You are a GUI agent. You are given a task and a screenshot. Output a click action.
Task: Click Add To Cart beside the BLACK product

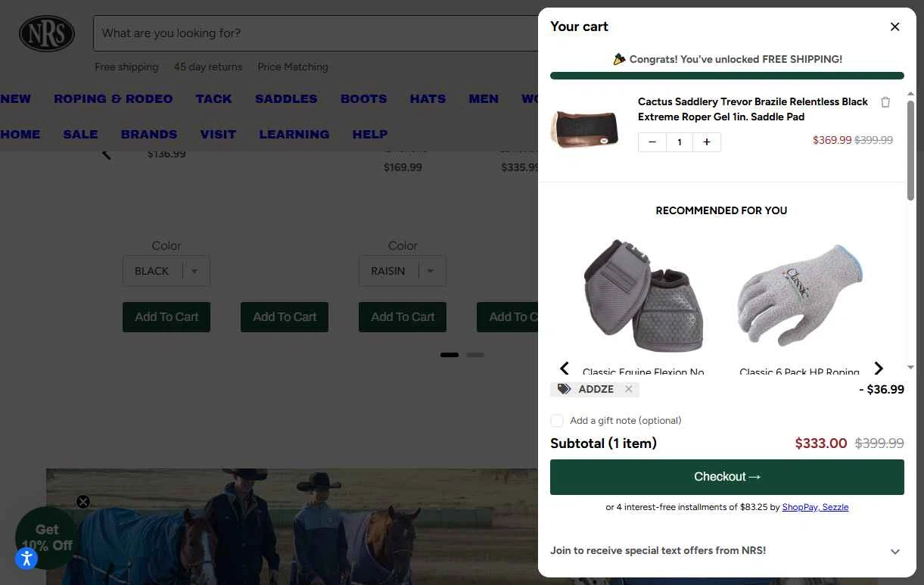coord(285,317)
